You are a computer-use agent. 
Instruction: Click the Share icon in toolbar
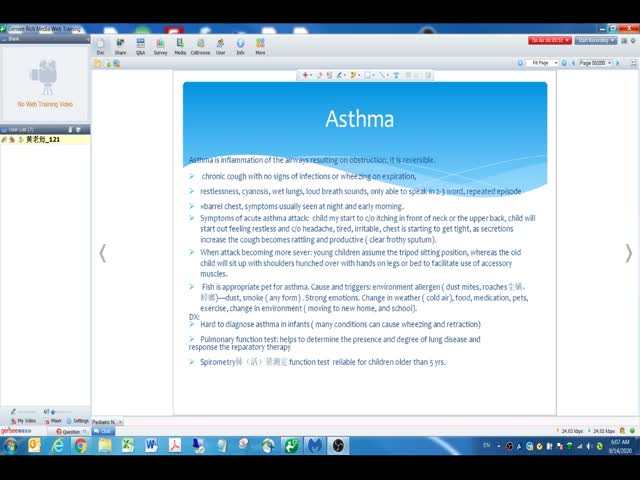[x=120, y=46]
